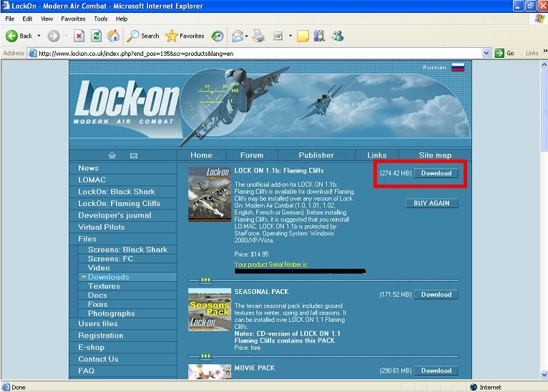Switch language using the Russian flag
This screenshot has width=548, height=392.
(457, 67)
